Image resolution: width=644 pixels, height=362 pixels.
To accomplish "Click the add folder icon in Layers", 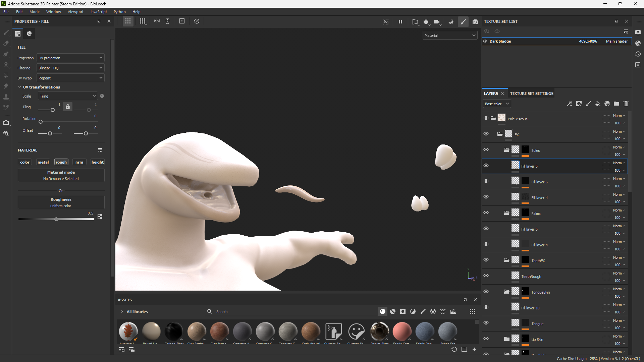I will click(616, 104).
